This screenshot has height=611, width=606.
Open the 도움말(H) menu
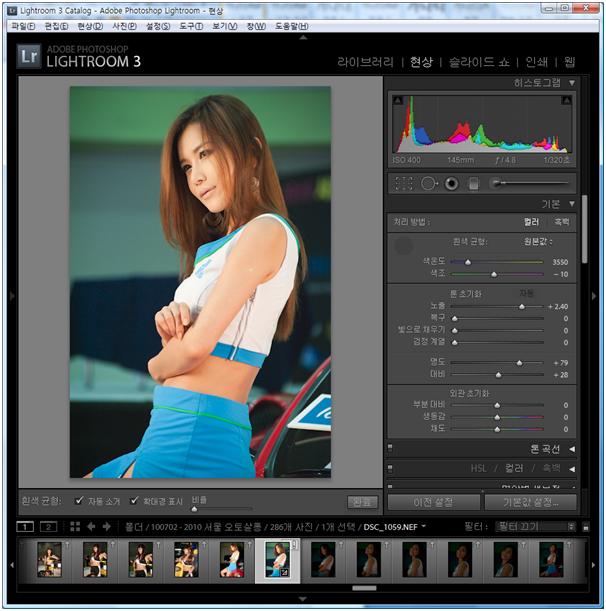pyautogui.click(x=292, y=26)
